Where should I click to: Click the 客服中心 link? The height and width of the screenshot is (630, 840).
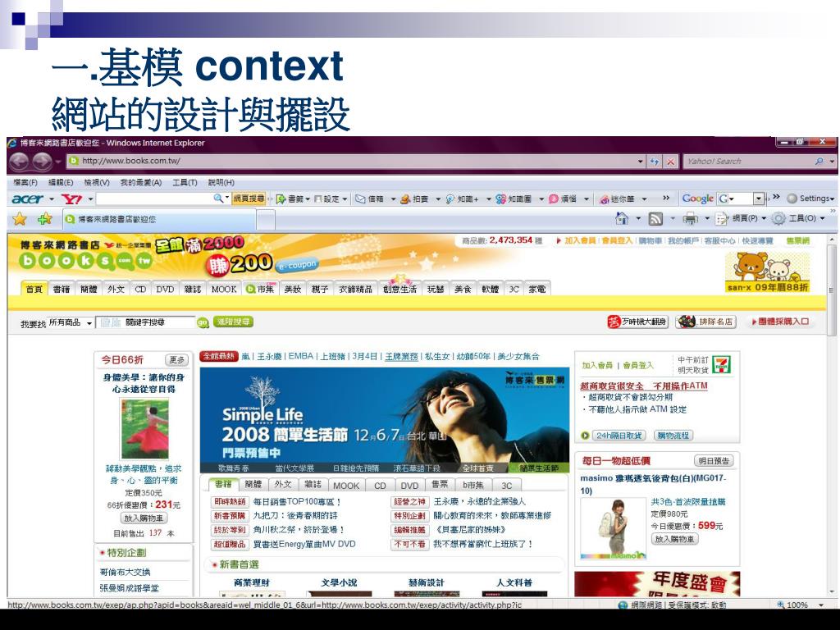[720, 241]
